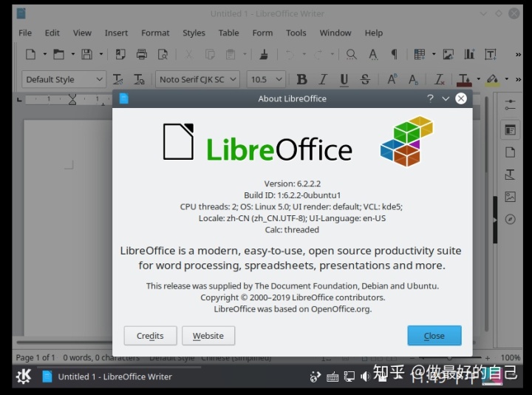Image resolution: width=532 pixels, height=395 pixels.
Task: Click the dialog Help question mark button
Action: (x=430, y=98)
